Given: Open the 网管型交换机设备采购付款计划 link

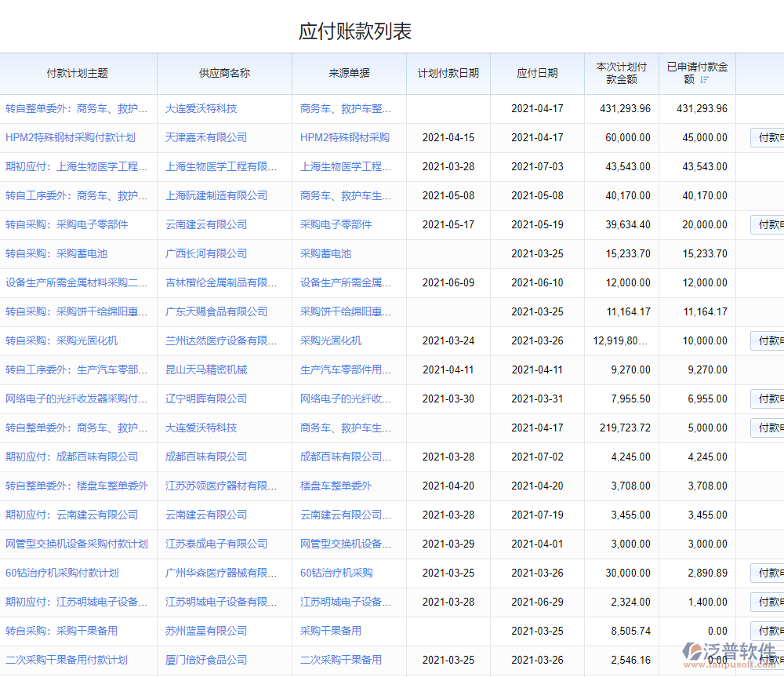Looking at the screenshot, I should 77,544.
